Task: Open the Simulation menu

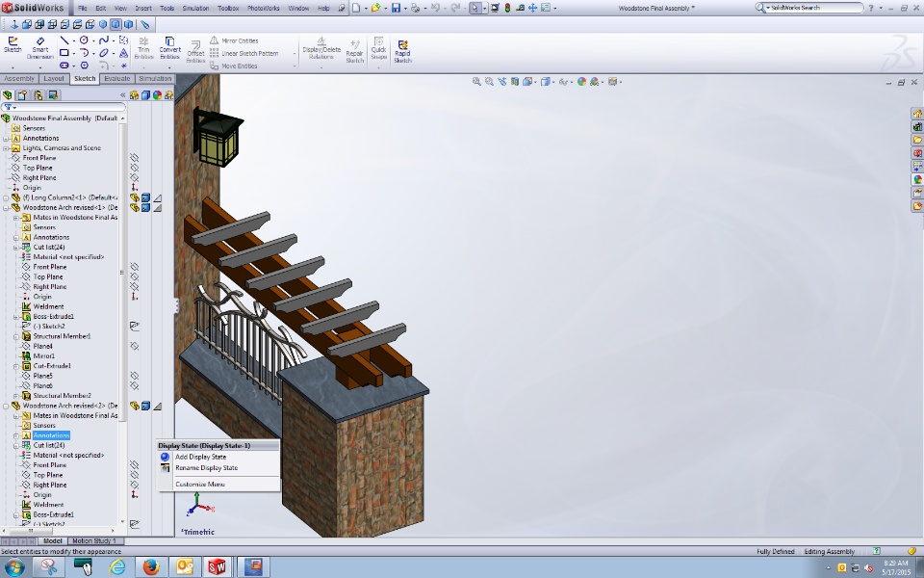Action: coord(195,9)
